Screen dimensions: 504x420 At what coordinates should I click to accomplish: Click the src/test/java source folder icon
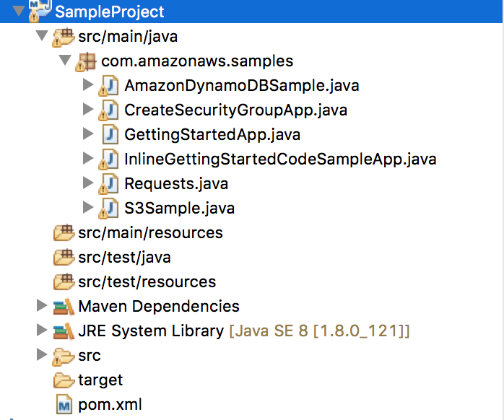(x=64, y=258)
